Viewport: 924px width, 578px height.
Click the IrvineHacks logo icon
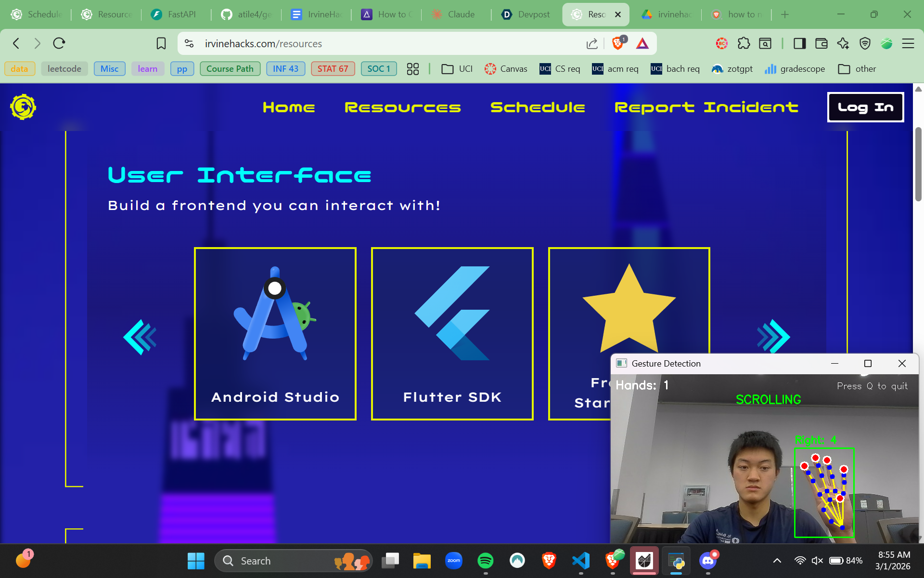(x=23, y=107)
